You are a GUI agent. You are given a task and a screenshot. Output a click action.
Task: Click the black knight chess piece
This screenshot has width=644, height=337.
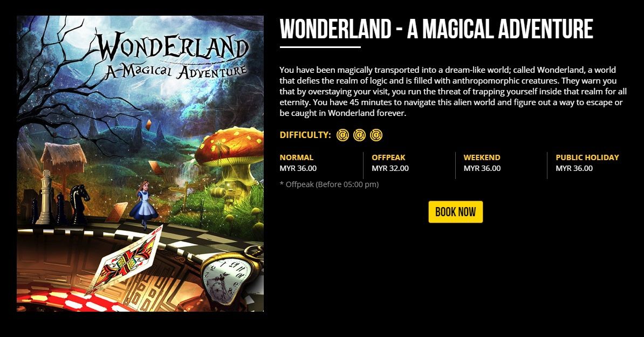click(79, 204)
